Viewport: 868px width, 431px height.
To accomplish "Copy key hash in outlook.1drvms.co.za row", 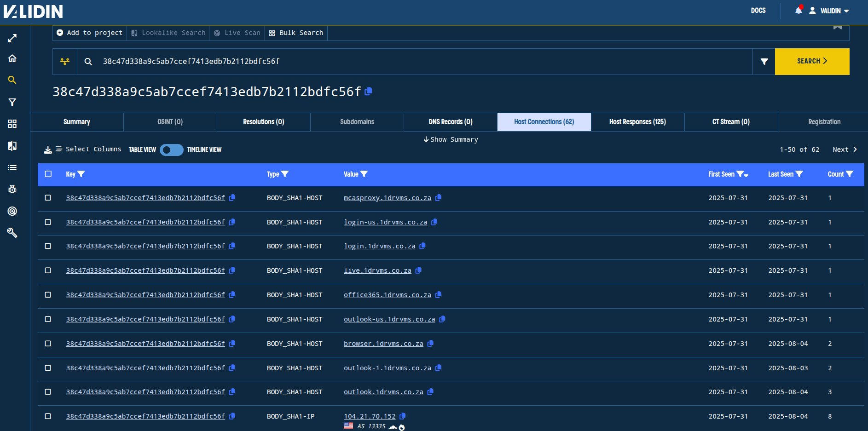I will [232, 392].
